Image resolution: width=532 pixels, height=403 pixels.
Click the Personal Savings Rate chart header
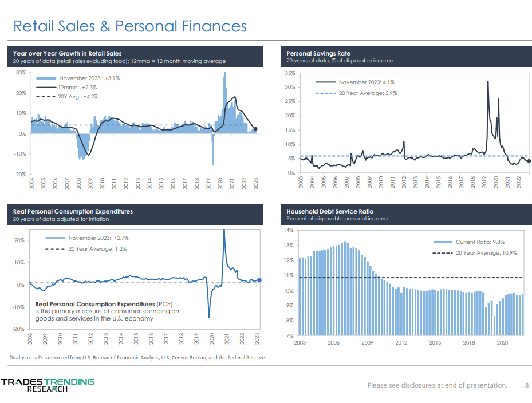pos(318,53)
